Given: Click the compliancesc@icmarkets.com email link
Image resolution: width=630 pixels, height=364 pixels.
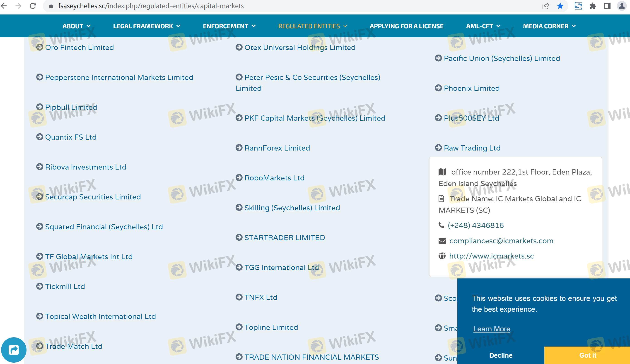Looking at the screenshot, I should (x=501, y=241).
